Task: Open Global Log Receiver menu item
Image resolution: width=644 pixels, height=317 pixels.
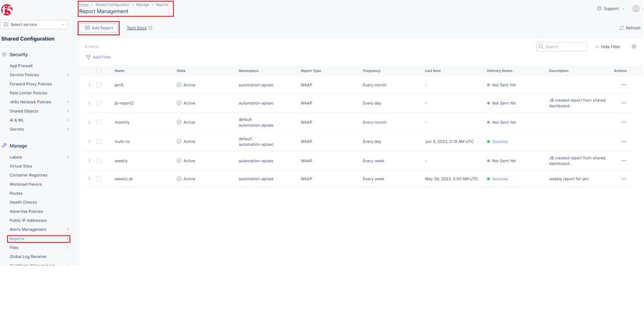Action: click(x=28, y=256)
